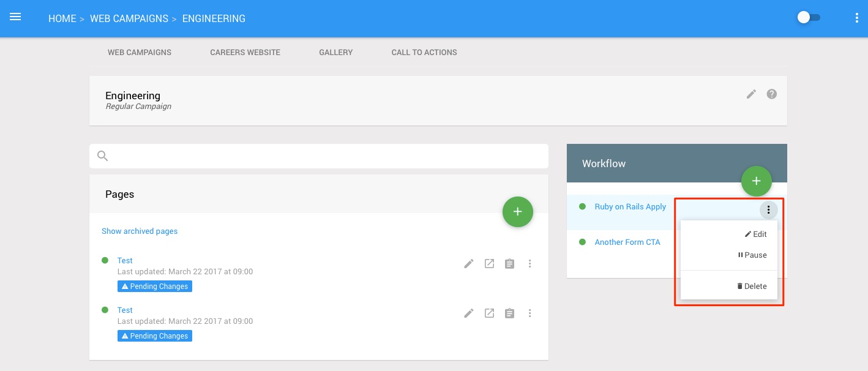
Task: Open the GALLERY tab
Action: [336, 53]
